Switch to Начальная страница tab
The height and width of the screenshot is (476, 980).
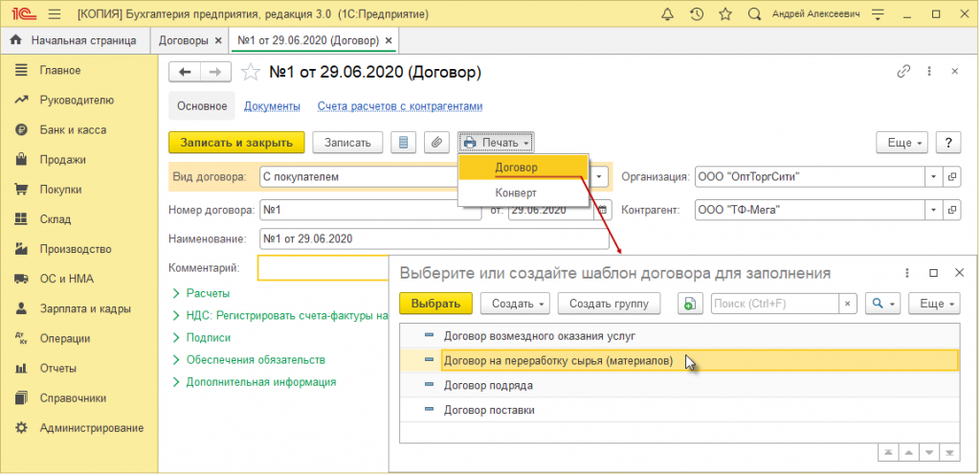[74, 40]
